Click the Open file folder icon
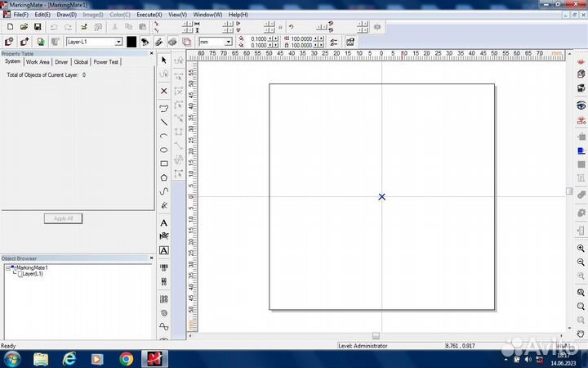The image size is (588, 368). pos(24,27)
